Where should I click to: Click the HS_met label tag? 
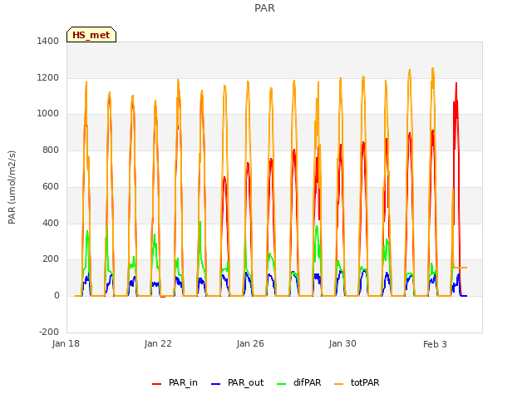click(91, 35)
